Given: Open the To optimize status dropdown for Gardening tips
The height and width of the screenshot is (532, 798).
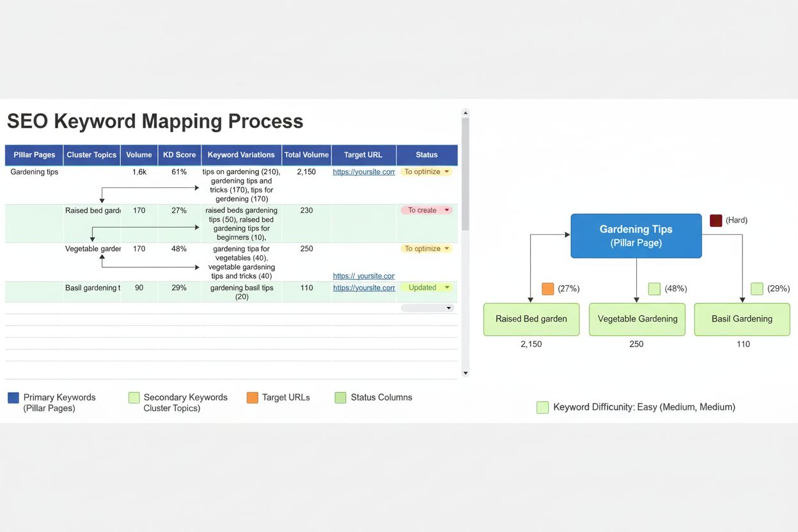Looking at the screenshot, I should tap(426, 171).
